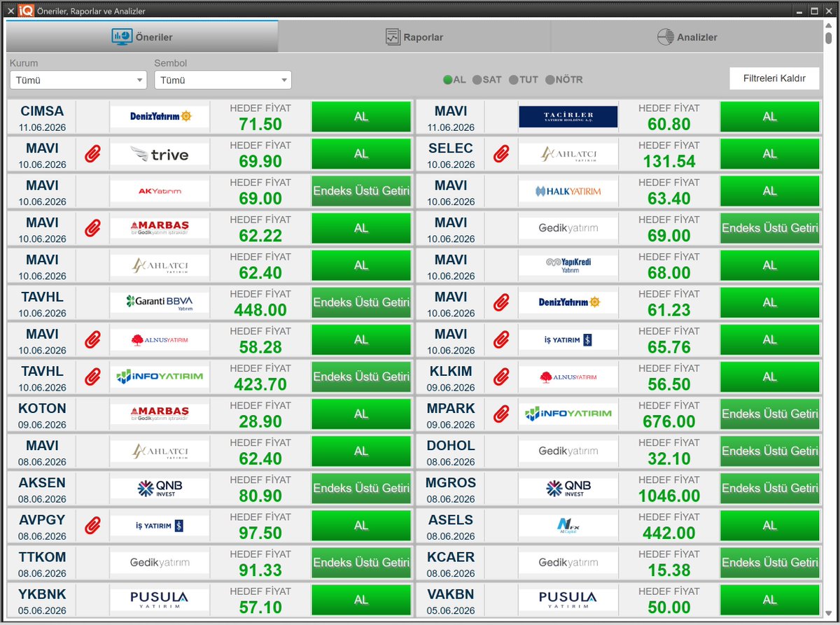The width and height of the screenshot is (840, 625).
Task: Click the vertical scrollbar thumb
Action: 829,37
